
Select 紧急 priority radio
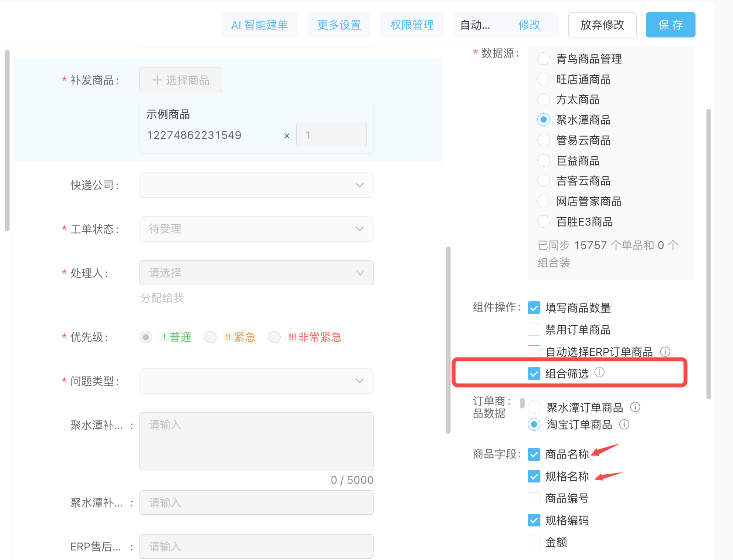210,337
